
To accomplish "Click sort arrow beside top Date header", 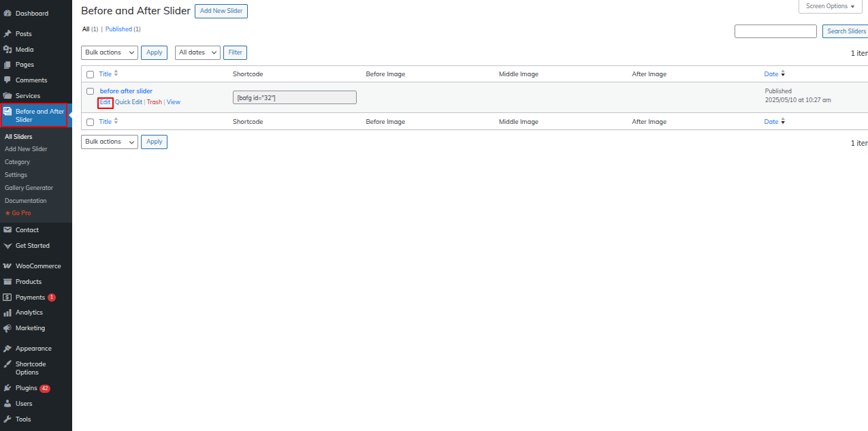I will (783, 74).
